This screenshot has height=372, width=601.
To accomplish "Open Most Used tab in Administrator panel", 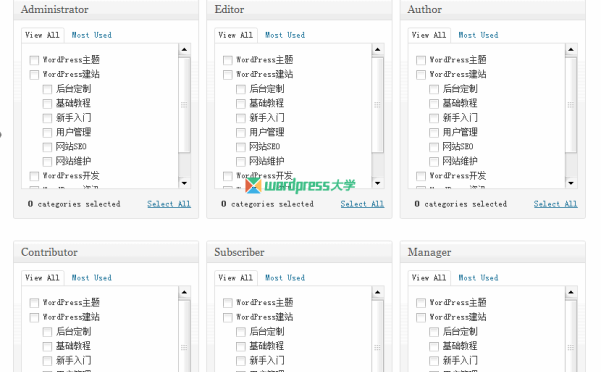I will [92, 35].
